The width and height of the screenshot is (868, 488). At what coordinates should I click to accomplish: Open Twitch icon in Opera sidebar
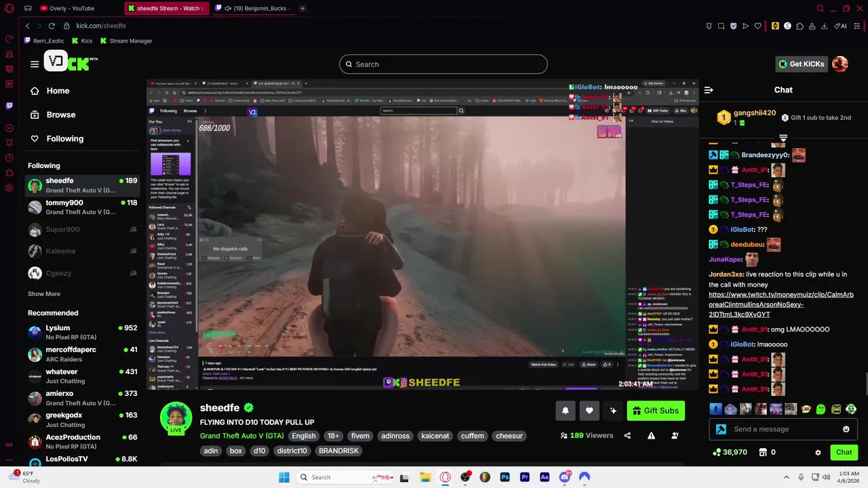click(9, 106)
